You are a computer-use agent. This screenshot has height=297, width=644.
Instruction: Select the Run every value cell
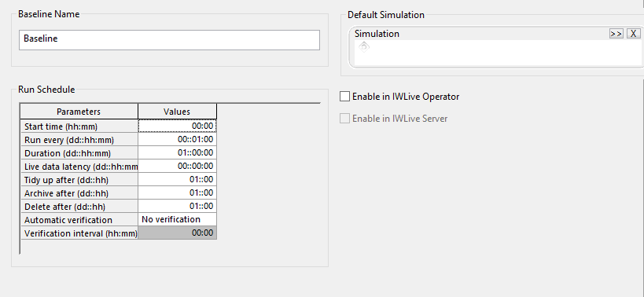click(178, 140)
